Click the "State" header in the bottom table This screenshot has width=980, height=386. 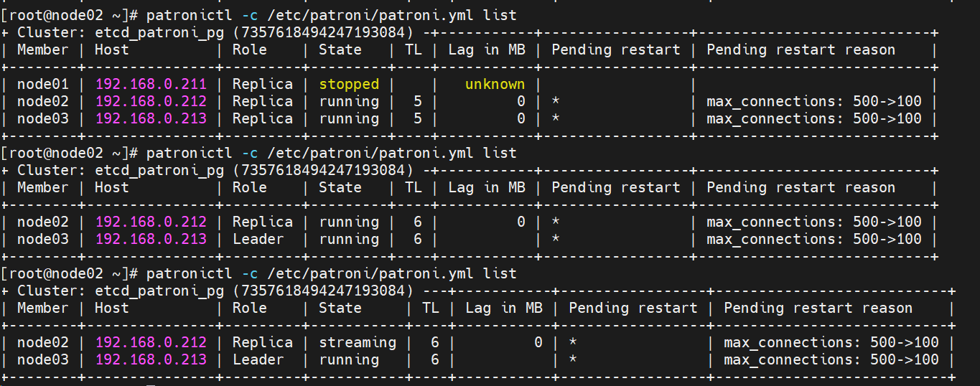coord(340,308)
